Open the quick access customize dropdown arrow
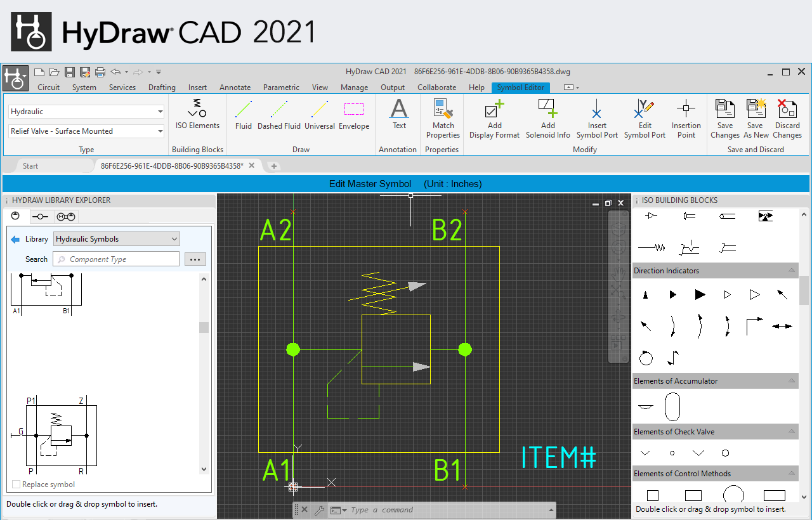The width and height of the screenshot is (812, 520). (x=159, y=72)
